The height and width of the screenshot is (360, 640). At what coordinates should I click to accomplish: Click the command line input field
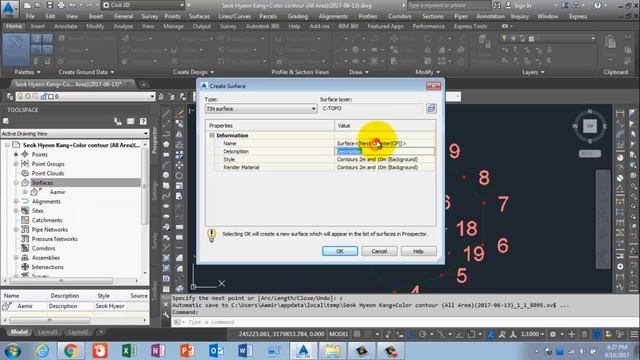(404, 322)
